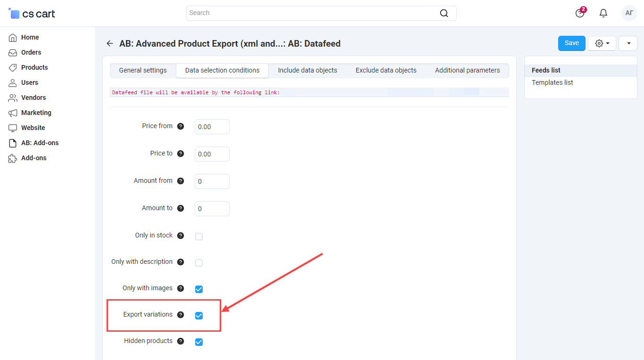Click the blue Save button
Viewport: 644px width, 360px height.
click(571, 43)
